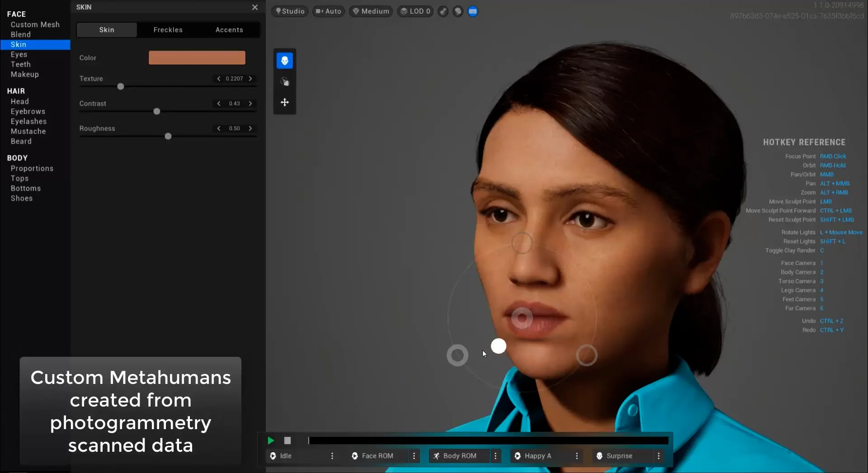The image size is (868, 473).
Task: Toggle the Medium quality setting
Action: pyautogui.click(x=371, y=11)
